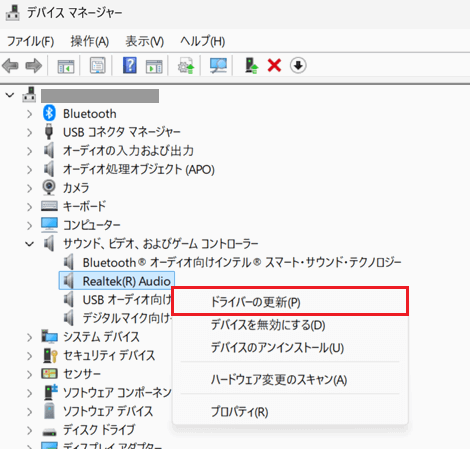Click the red X Uninstall device icon

point(274,65)
